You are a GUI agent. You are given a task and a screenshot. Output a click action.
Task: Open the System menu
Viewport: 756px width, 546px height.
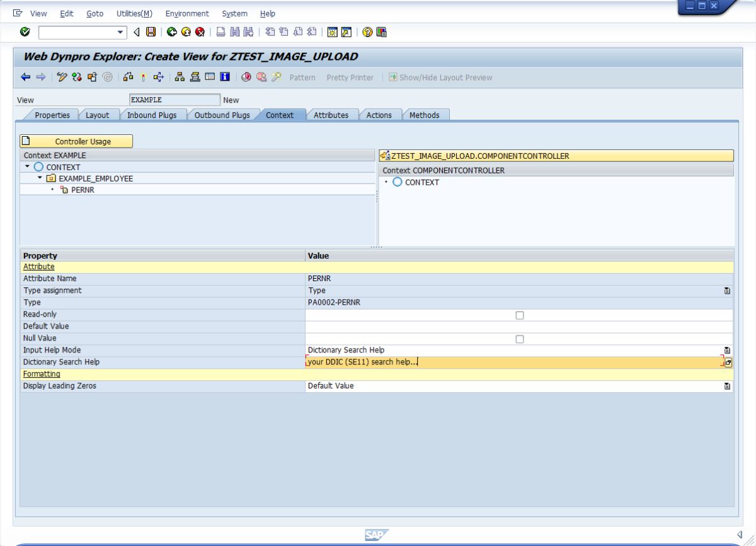(x=235, y=13)
